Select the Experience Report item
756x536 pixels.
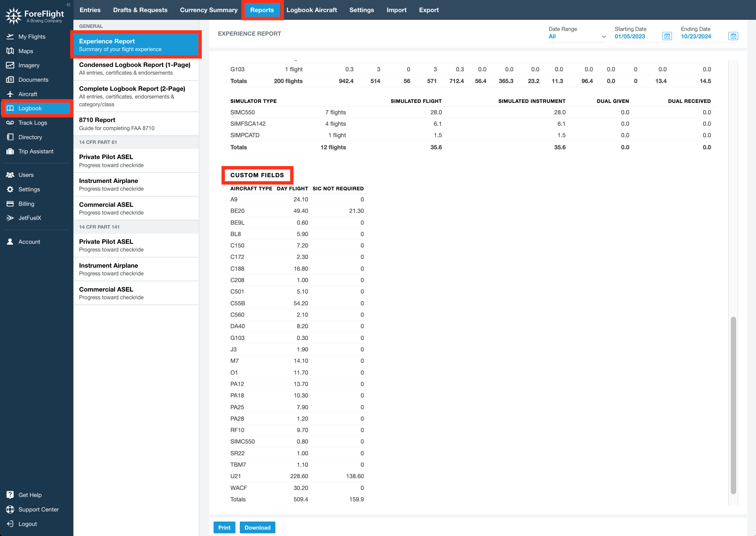[x=136, y=45]
